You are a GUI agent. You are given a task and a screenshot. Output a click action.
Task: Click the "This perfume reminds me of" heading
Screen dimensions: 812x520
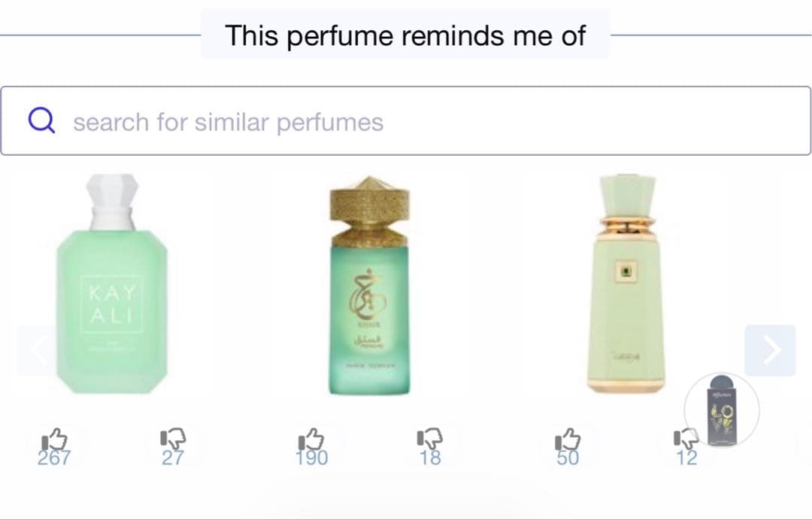tap(405, 35)
